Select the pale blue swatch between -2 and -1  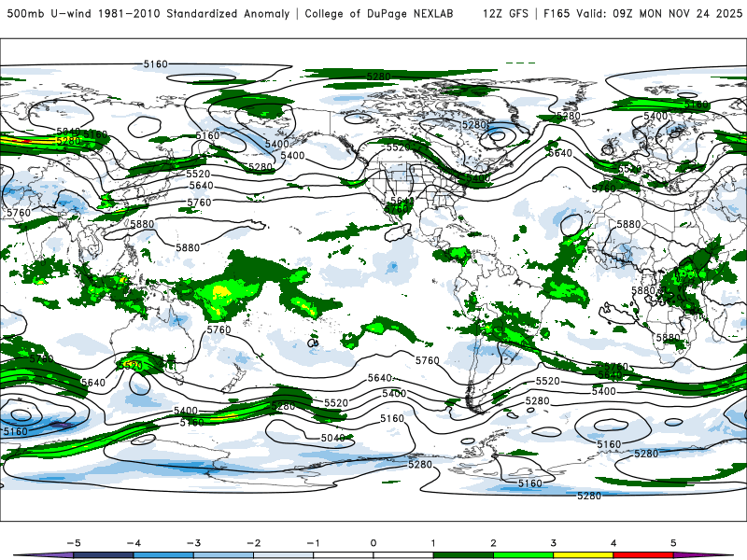click(x=284, y=555)
